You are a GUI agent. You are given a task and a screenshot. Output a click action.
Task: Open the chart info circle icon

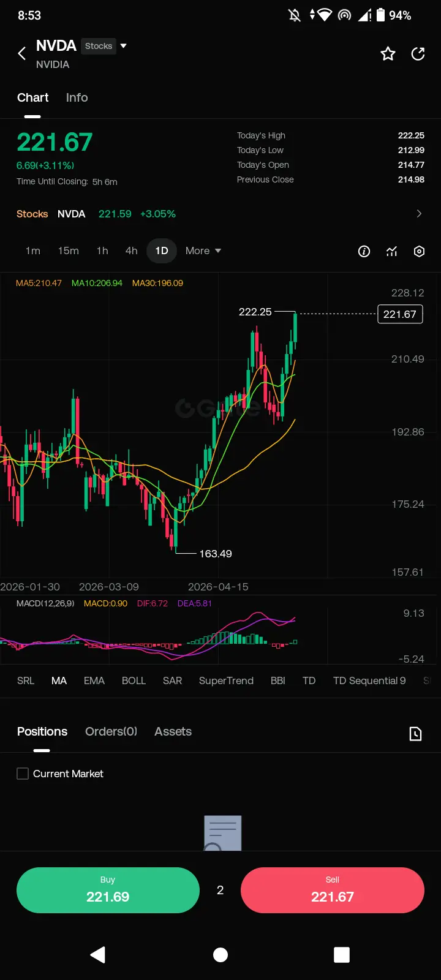pos(364,251)
